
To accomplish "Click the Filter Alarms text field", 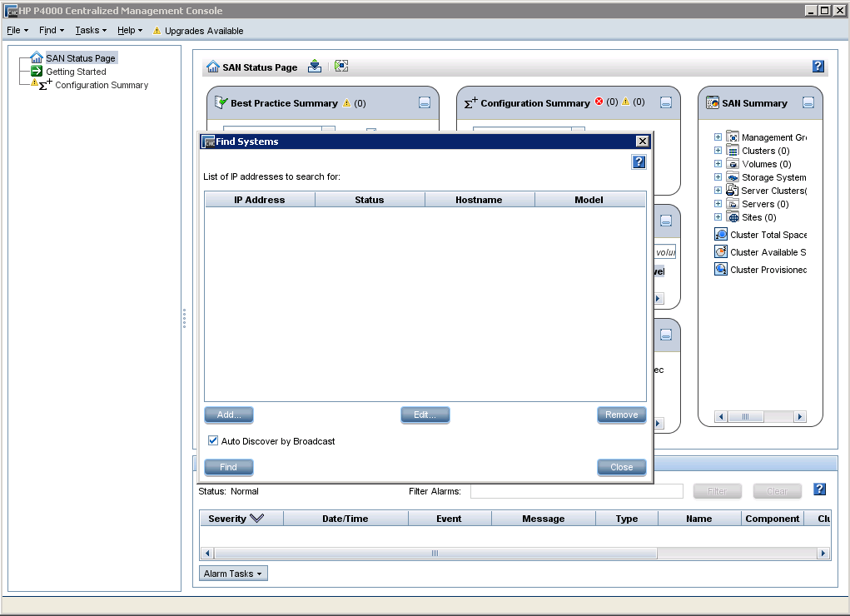I will (x=576, y=491).
